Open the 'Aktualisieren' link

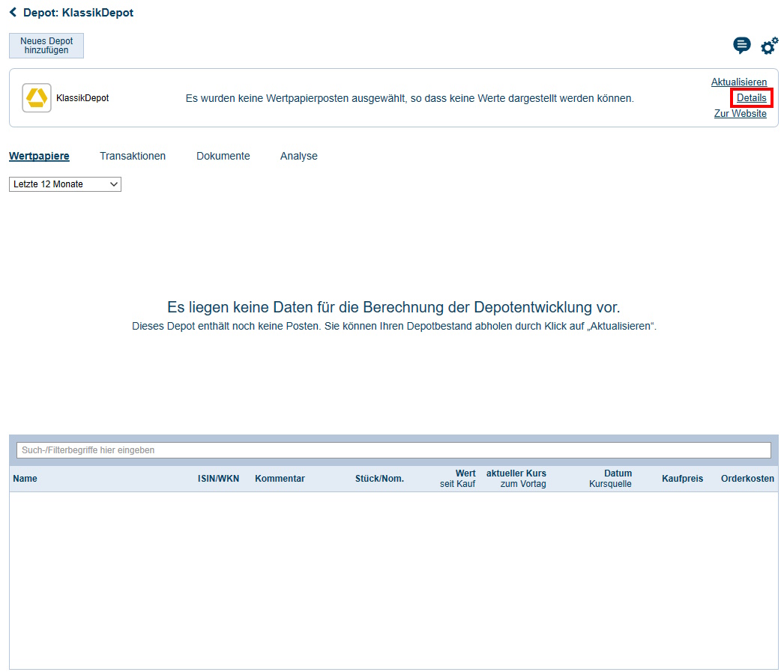(738, 82)
